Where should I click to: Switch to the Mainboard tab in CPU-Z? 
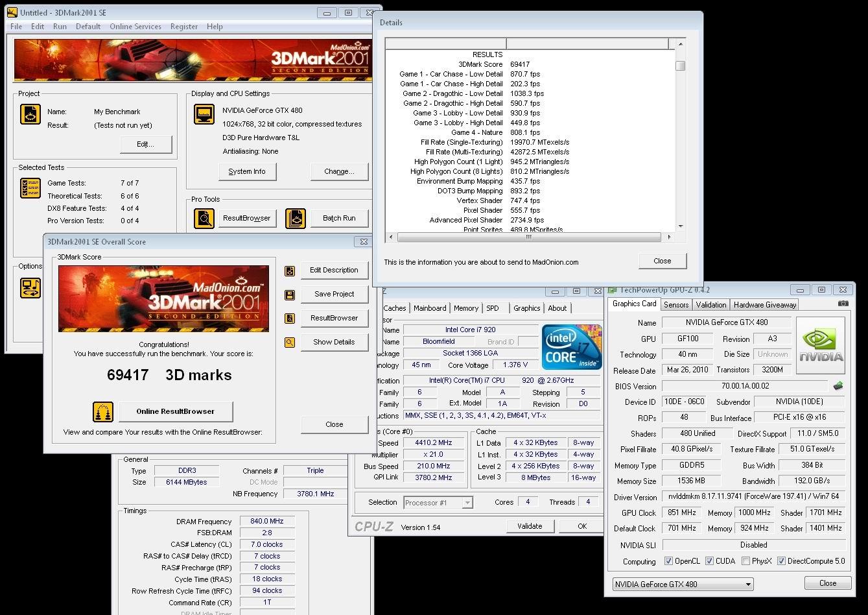(x=430, y=308)
